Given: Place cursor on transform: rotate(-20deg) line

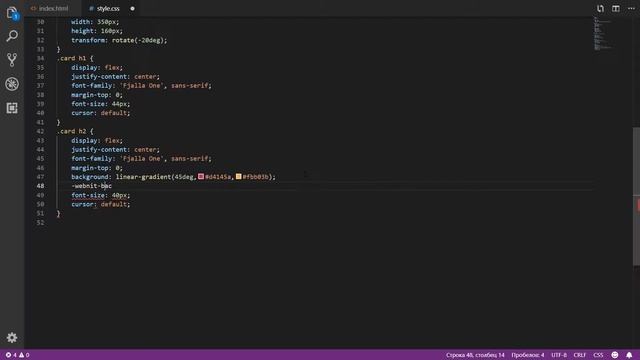Looking at the screenshot, I should [119, 40].
